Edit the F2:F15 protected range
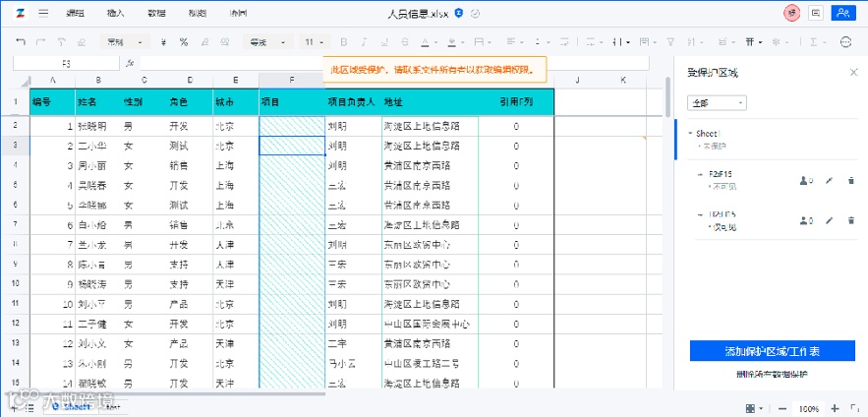Viewport: 868px width, 417px height. [829, 180]
